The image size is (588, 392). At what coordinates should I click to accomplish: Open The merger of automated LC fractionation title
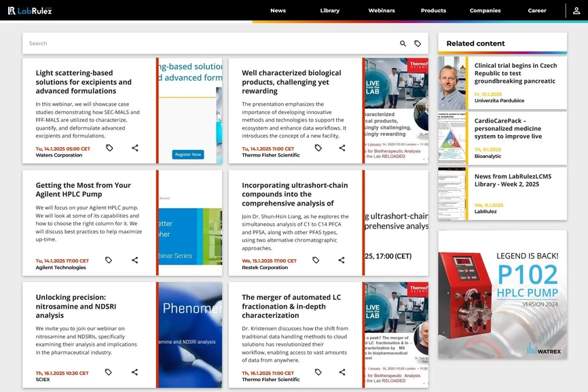pyautogui.click(x=291, y=306)
